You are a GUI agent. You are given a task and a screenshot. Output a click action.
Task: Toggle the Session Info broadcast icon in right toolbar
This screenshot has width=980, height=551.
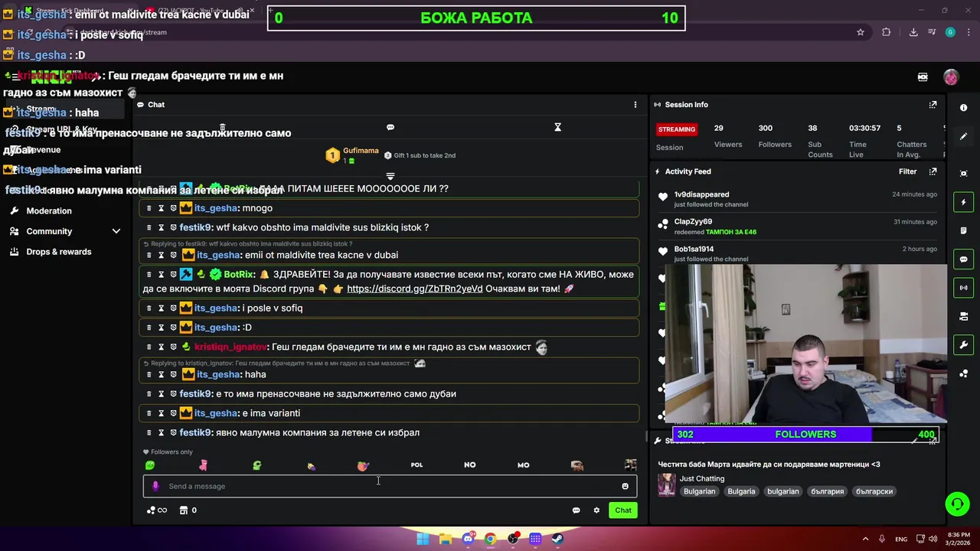[x=964, y=288]
